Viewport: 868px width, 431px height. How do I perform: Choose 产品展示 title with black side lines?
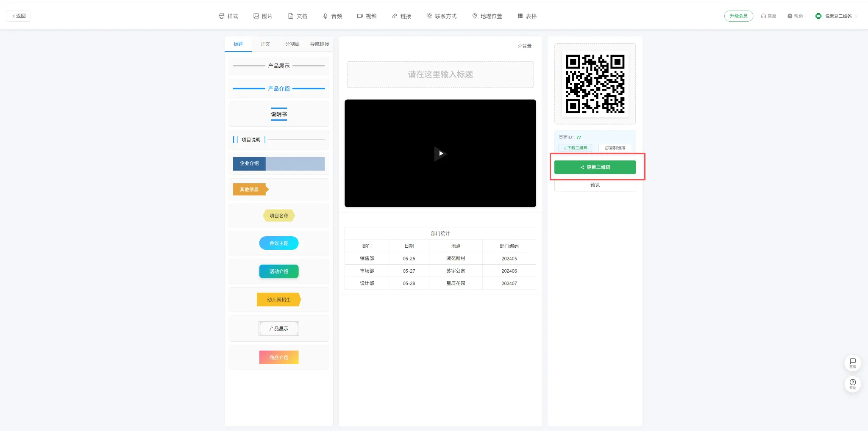(279, 66)
